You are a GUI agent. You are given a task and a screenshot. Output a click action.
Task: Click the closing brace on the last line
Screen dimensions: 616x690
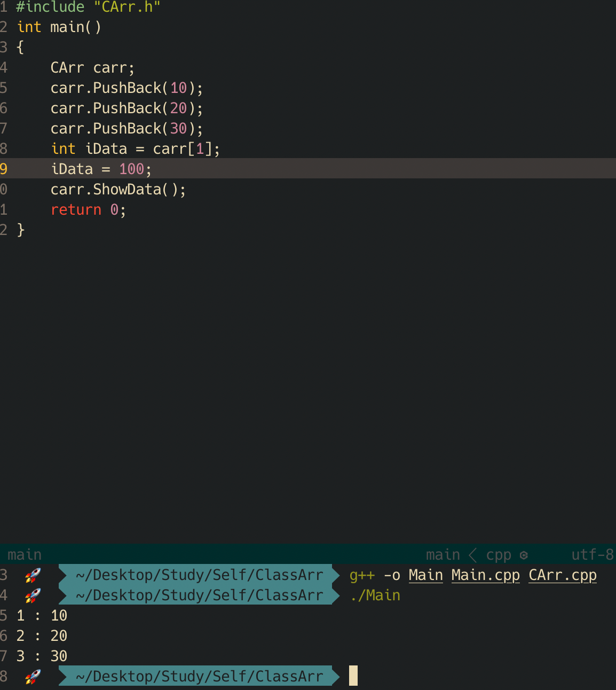(x=21, y=230)
